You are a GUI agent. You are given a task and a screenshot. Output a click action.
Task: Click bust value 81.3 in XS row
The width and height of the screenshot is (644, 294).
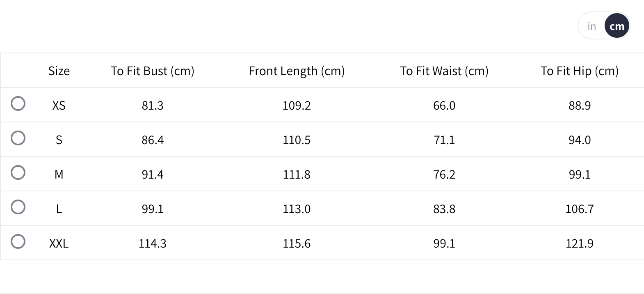tap(153, 106)
